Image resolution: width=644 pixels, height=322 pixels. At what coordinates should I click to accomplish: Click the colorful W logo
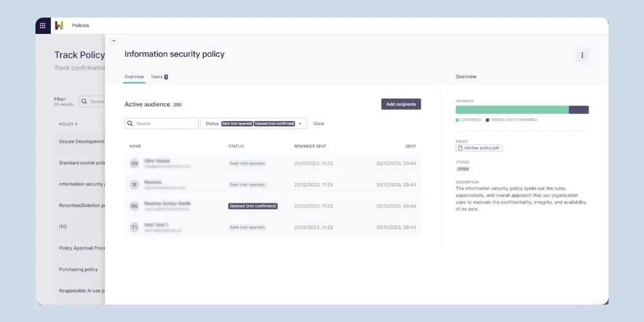(59, 26)
